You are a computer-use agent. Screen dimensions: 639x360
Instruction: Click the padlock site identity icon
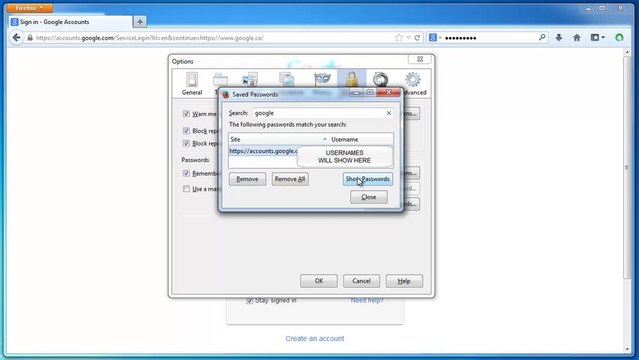coord(30,38)
